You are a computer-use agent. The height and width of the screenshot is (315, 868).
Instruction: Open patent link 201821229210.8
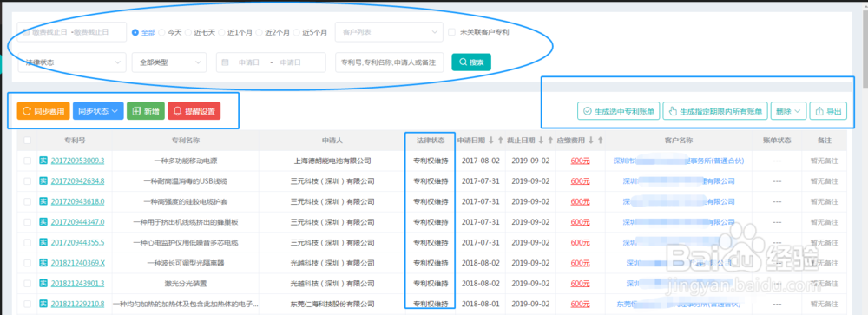[x=77, y=305]
